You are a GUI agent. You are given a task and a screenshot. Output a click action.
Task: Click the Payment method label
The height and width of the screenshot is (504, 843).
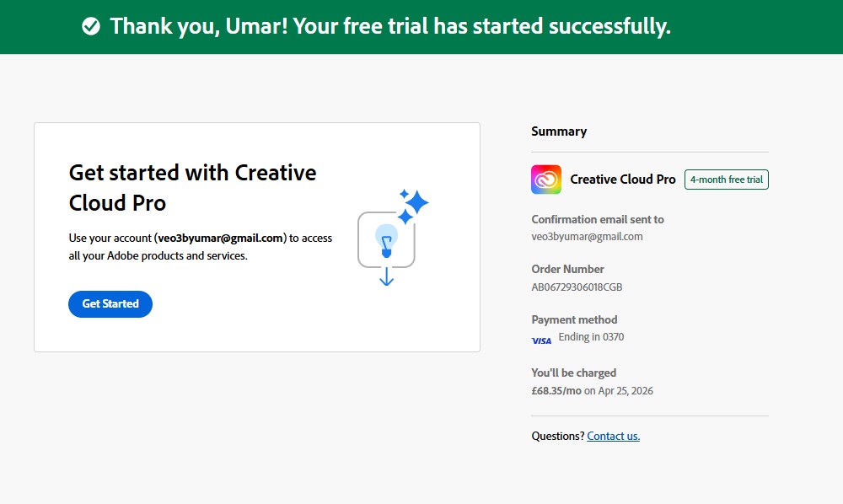click(574, 319)
